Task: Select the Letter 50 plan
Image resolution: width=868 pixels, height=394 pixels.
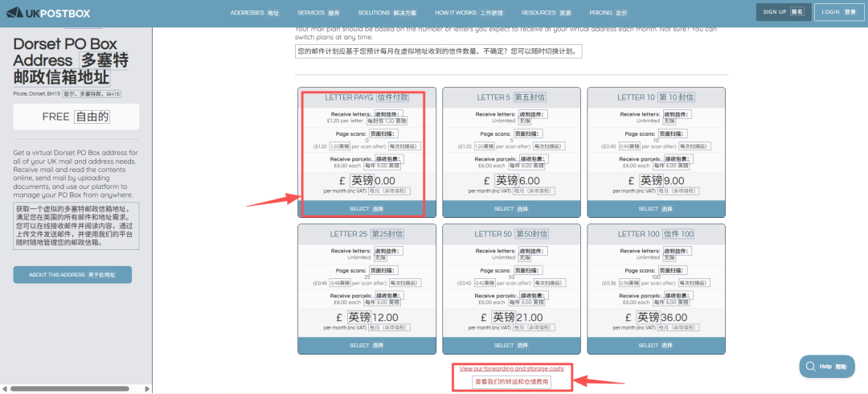Action: [510, 345]
